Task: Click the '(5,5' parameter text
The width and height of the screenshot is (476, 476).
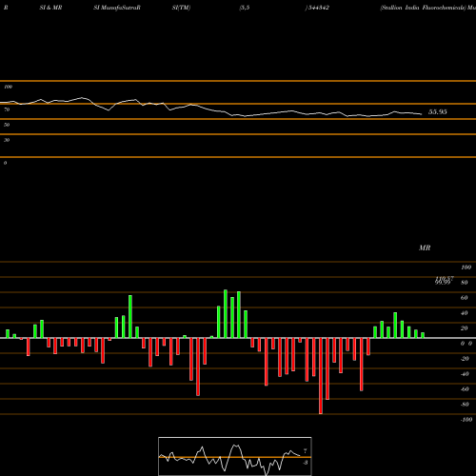Action: (245, 8)
